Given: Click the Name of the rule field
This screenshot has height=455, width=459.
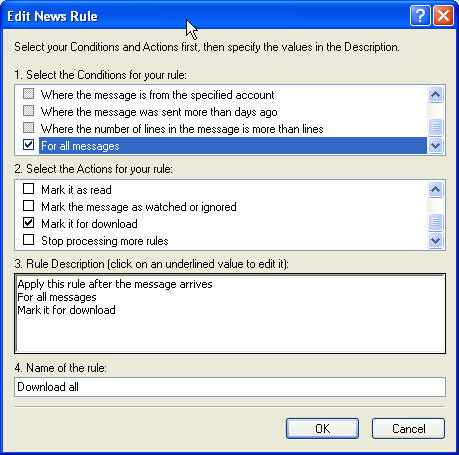Looking at the screenshot, I should (x=230, y=387).
